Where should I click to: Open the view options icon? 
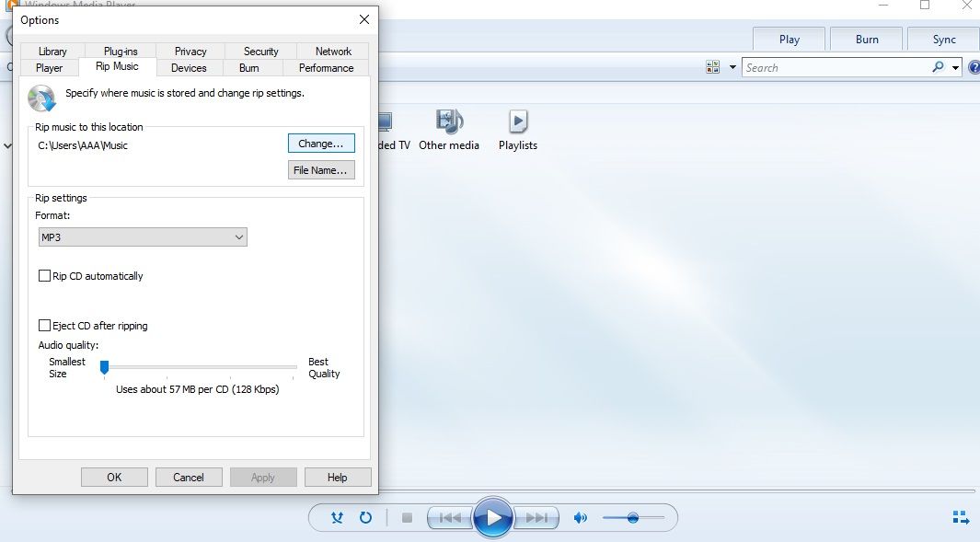712,67
